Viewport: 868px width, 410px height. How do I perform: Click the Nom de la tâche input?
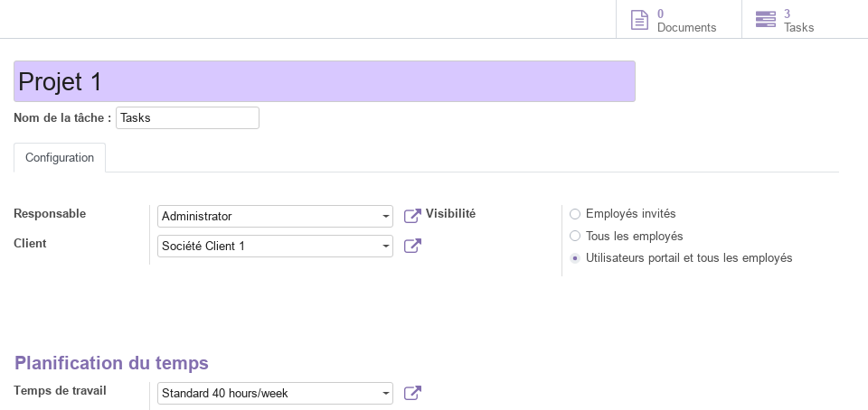coord(187,117)
